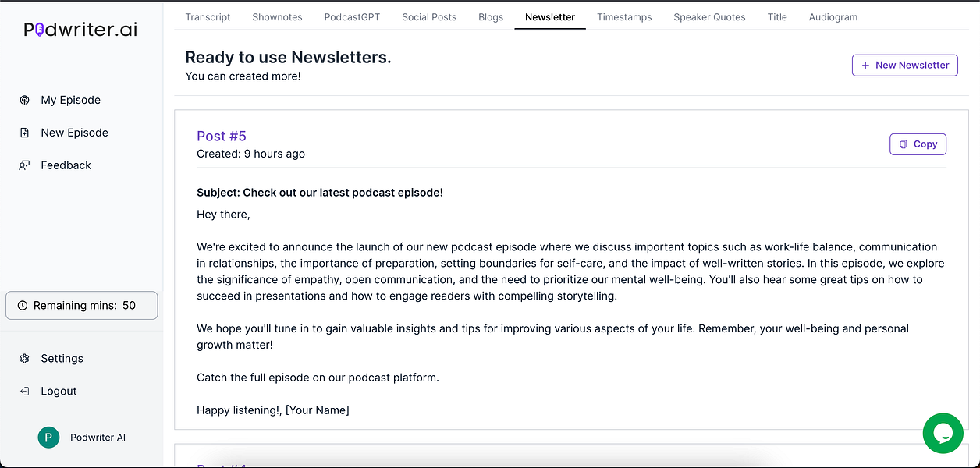The image size is (980, 468).
Task: Click the partially visible Post #4 card below
Action: tap(222, 463)
